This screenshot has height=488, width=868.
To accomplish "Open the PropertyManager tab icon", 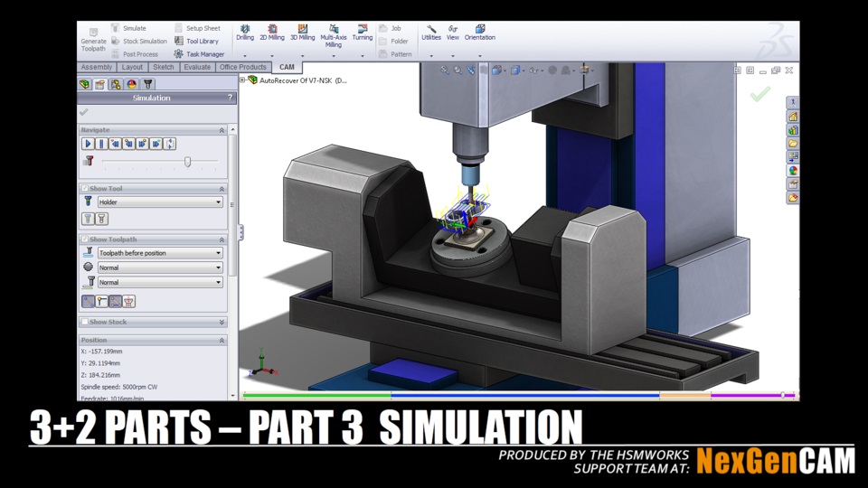I will 99,84.
